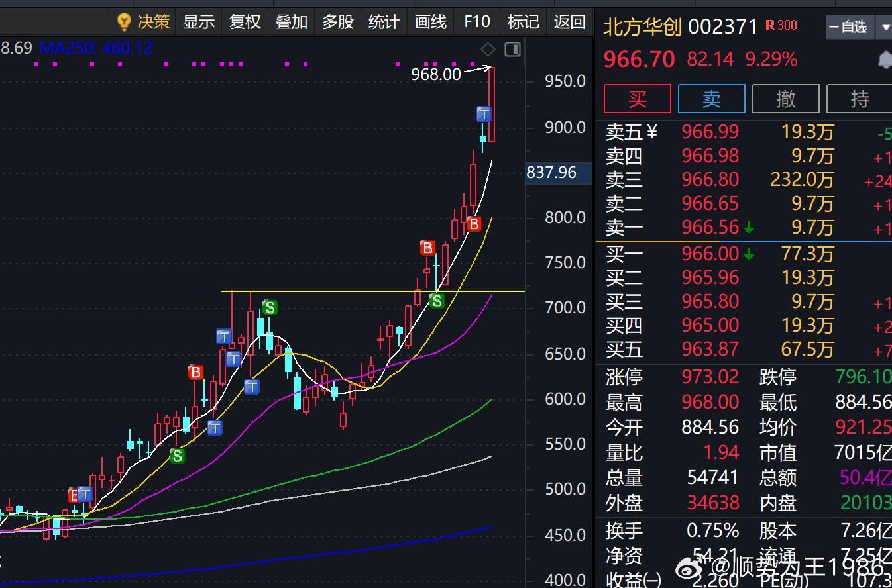This screenshot has height=588, width=892.
Task: Click the stock name 北方华创
Action: click(642, 26)
